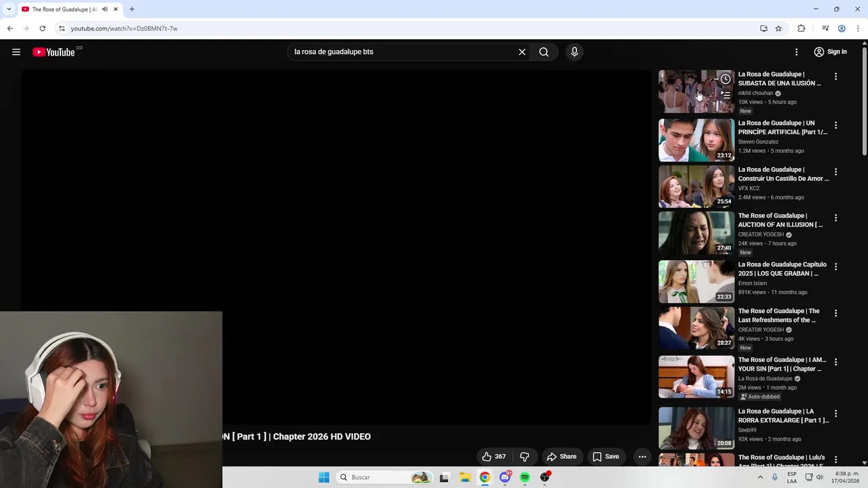The image size is (868, 488).
Task: Open options for The Last Refreshments video
Action: point(835,313)
